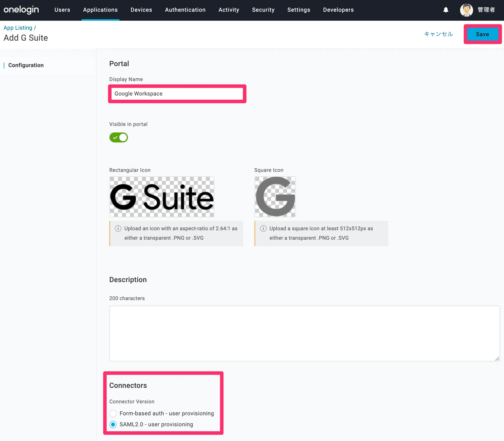
Task: Open the Security menu
Action: 263,10
